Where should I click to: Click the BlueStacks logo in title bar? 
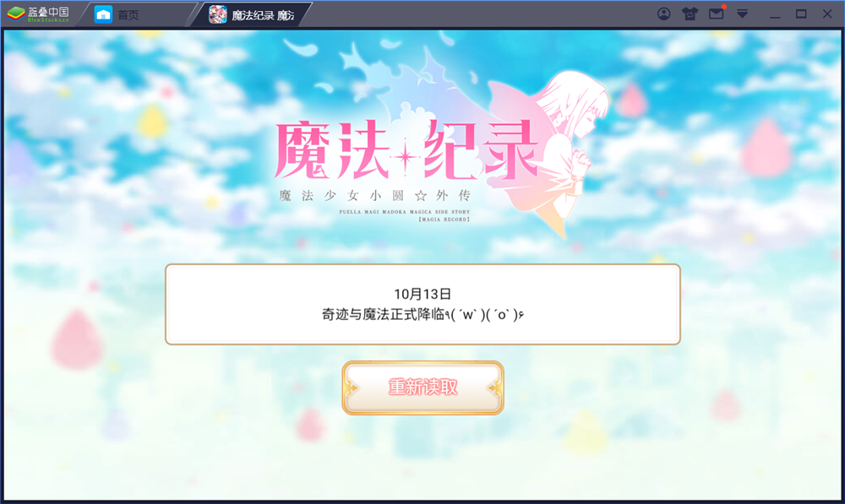pyautogui.click(x=38, y=14)
